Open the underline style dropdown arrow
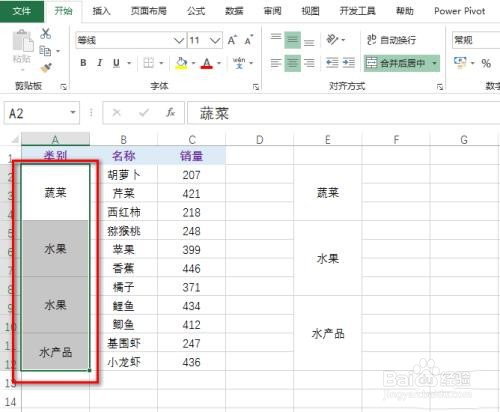The width and height of the screenshot is (500, 412). click(129, 63)
